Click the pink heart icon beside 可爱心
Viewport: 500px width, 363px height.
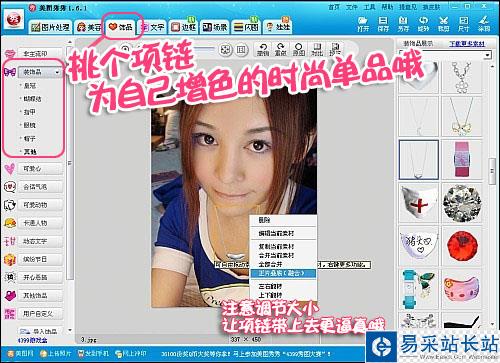click(x=10, y=169)
